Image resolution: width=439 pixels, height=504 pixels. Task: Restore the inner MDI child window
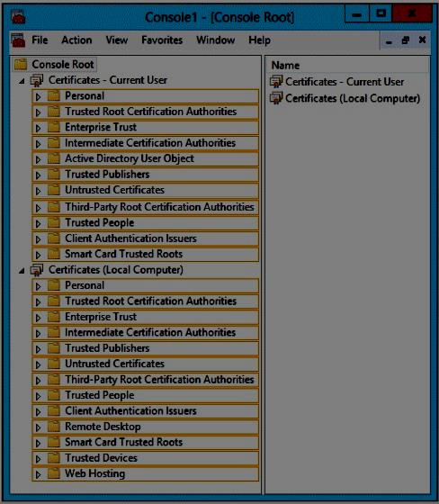tap(406, 40)
